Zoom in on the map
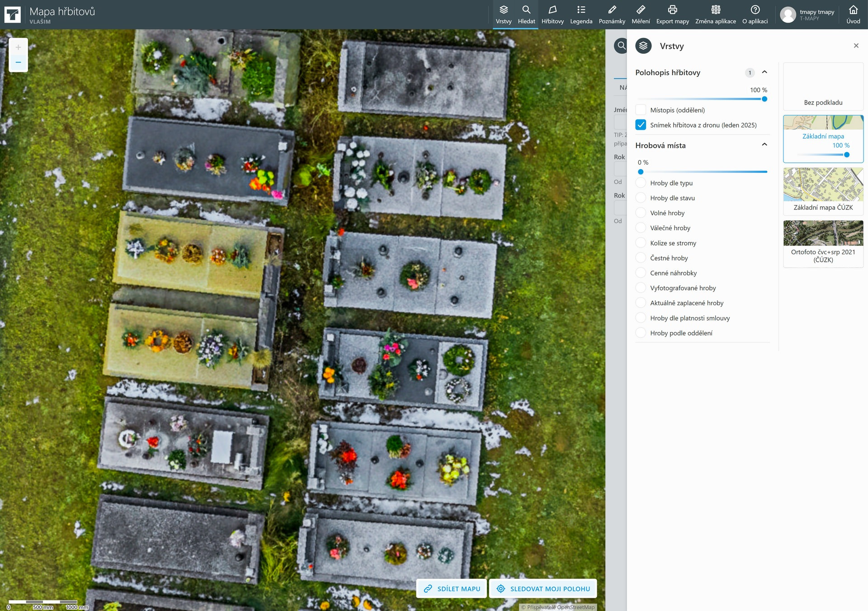868x611 pixels. [18, 47]
